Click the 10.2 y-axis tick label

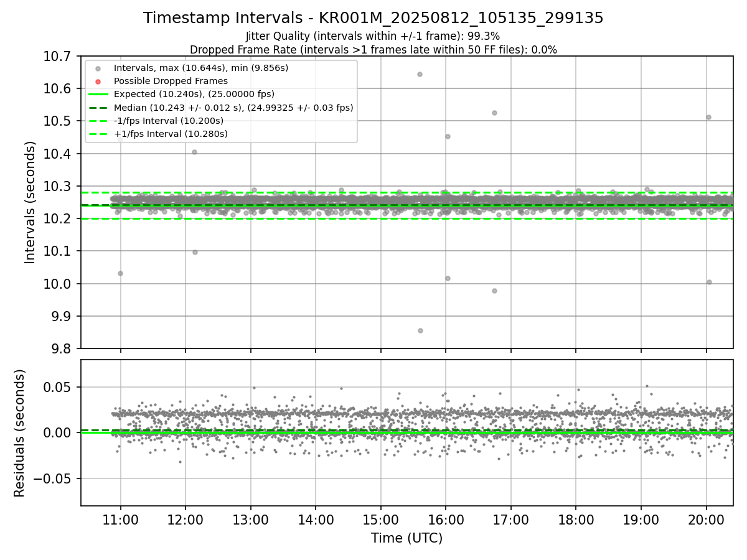(x=57, y=219)
